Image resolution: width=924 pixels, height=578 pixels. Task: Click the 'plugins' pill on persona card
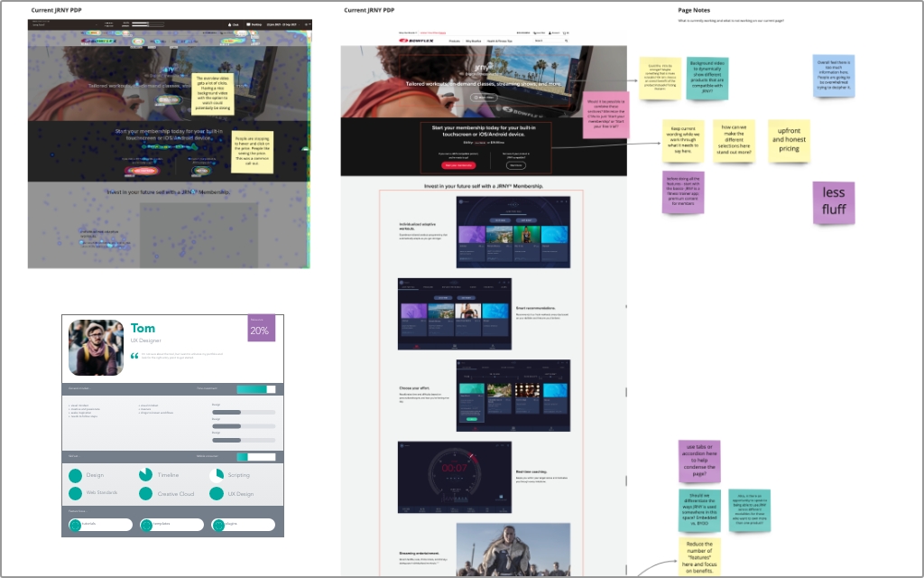click(243, 525)
